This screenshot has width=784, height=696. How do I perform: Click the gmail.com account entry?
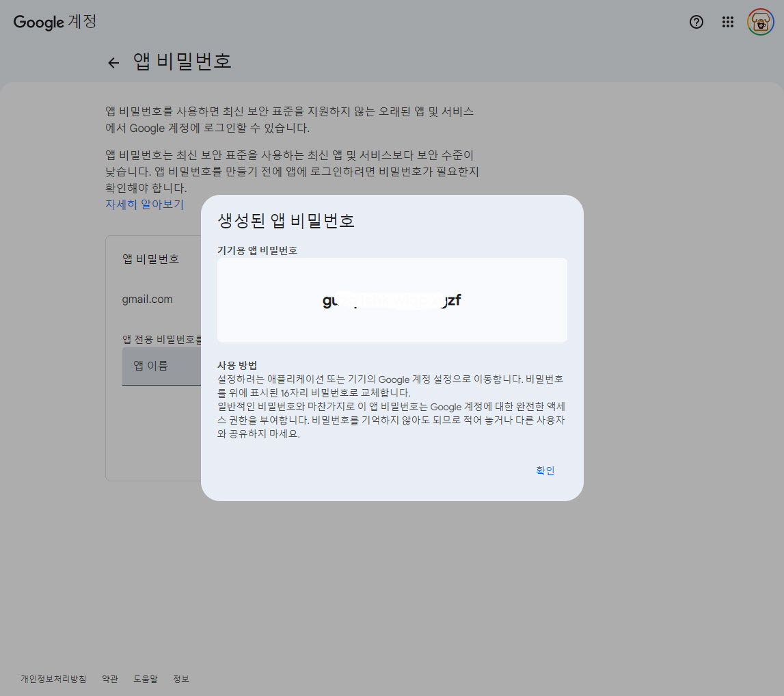coord(147,299)
